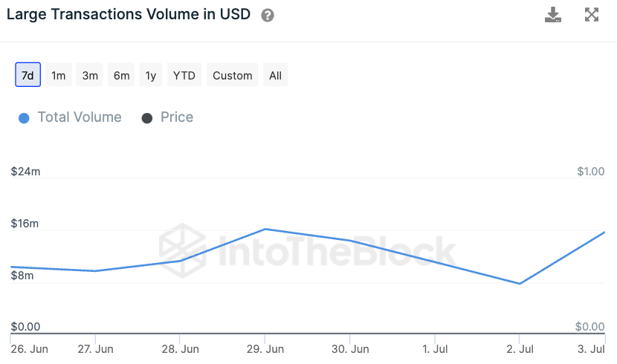Image resolution: width=617 pixels, height=364 pixels.
Task: Select the 6m range button
Action: tap(121, 75)
